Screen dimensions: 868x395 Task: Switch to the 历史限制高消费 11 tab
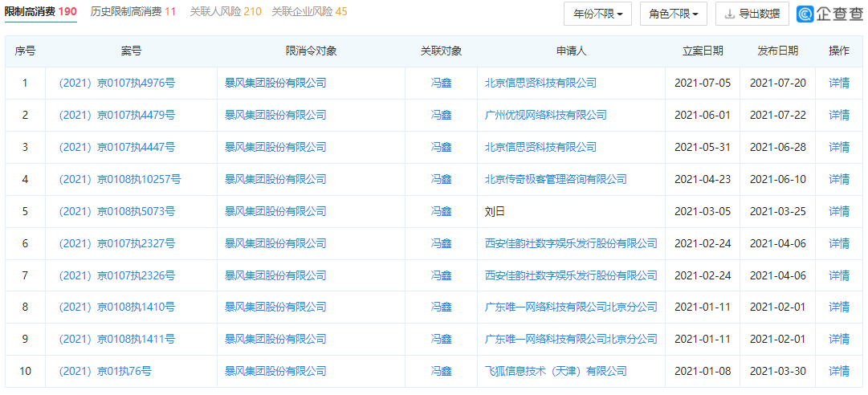(132, 11)
